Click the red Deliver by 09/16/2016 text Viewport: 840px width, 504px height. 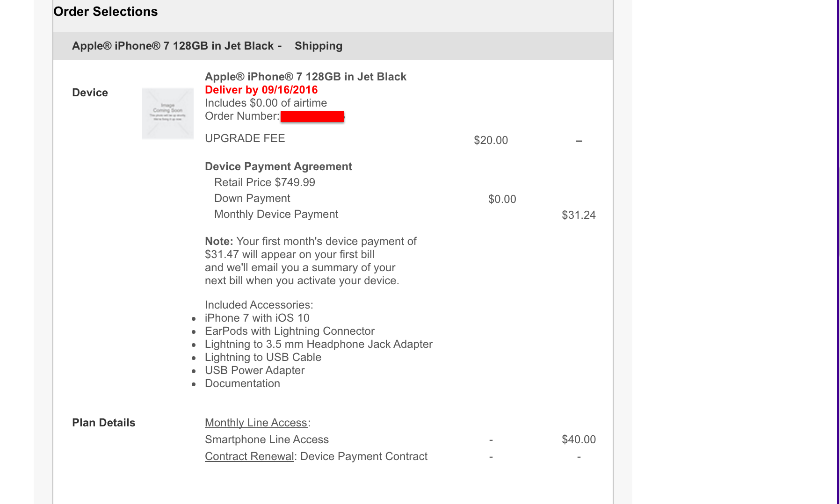(261, 90)
